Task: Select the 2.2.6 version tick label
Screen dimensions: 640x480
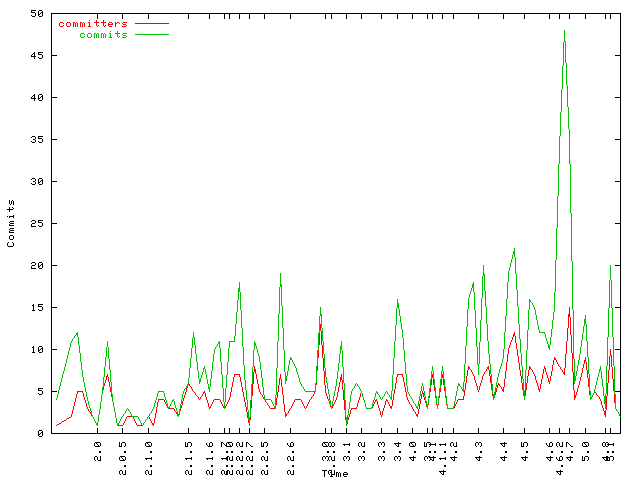Action: [x=291, y=455]
